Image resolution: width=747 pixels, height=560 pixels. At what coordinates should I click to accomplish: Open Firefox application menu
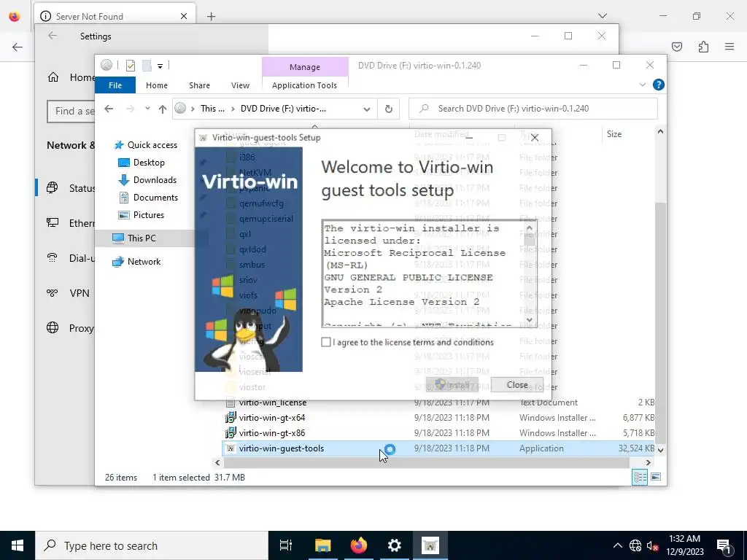(729, 47)
